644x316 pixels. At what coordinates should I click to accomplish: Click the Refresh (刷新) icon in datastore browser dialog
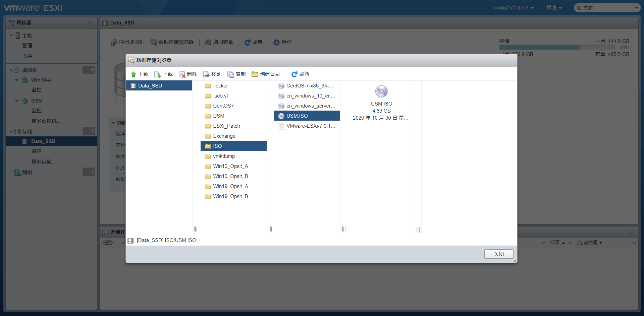294,74
